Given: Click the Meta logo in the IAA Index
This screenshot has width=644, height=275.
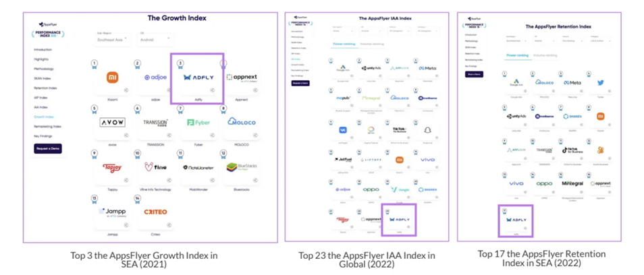Looking at the screenshot, I should (x=427, y=68).
